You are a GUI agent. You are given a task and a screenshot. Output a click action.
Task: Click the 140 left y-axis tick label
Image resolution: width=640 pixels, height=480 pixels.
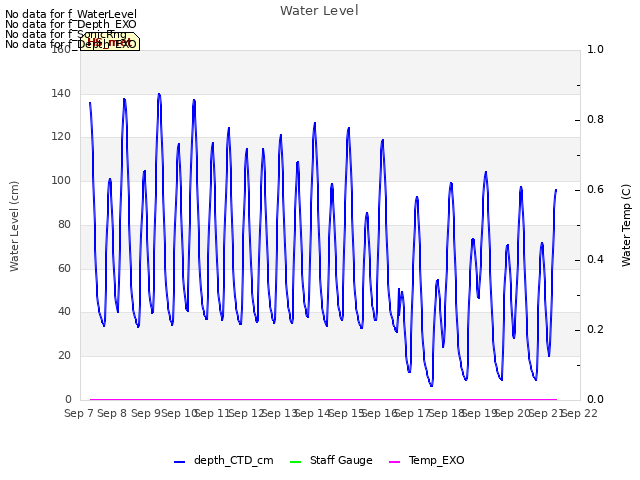click(61, 93)
